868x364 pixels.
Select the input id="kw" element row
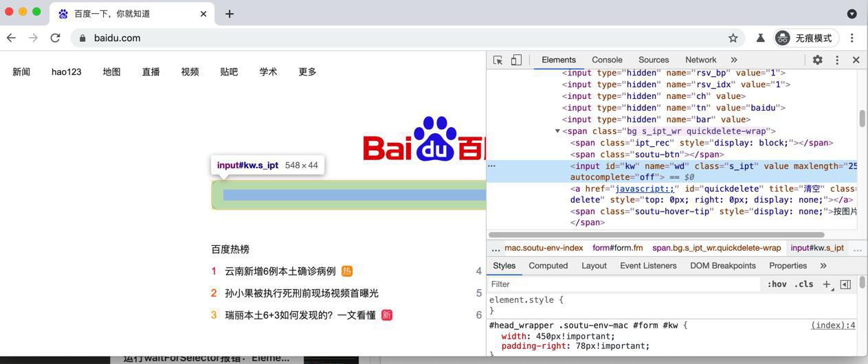click(672, 172)
